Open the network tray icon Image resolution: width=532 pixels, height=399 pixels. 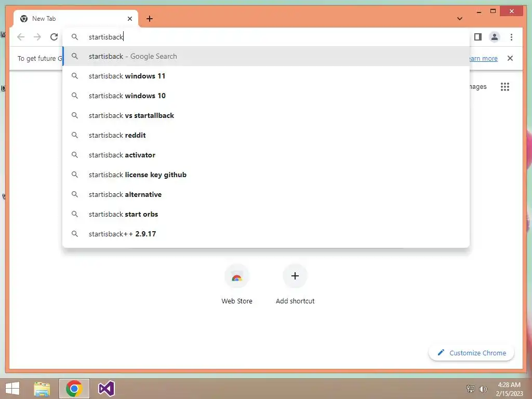point(471,389)
